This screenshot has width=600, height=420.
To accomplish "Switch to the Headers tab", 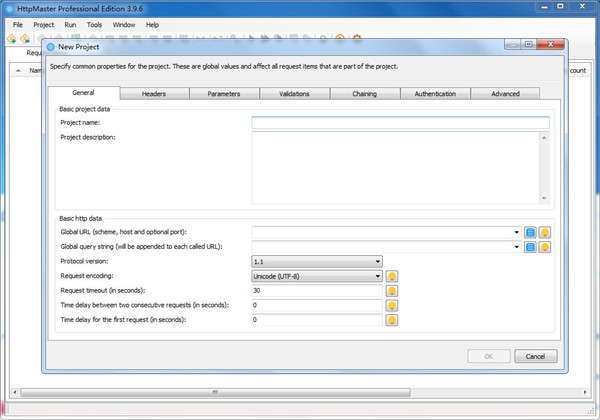I will [154, 94].
